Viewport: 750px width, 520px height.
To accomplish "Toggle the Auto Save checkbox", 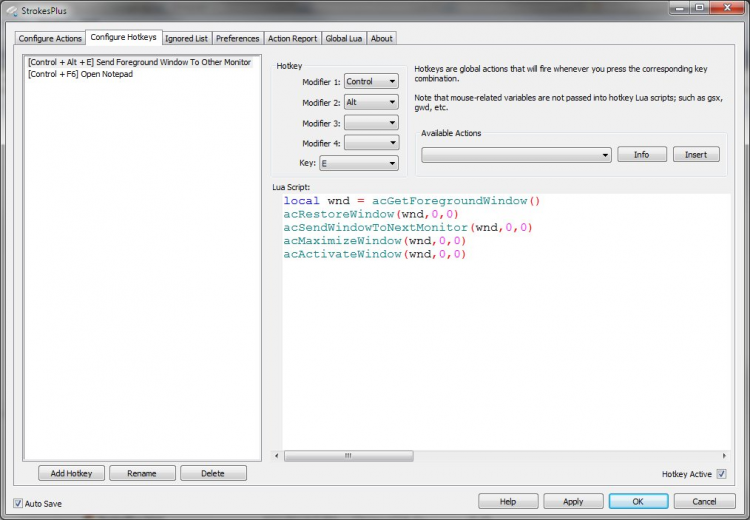I will [x=18, y=503].
